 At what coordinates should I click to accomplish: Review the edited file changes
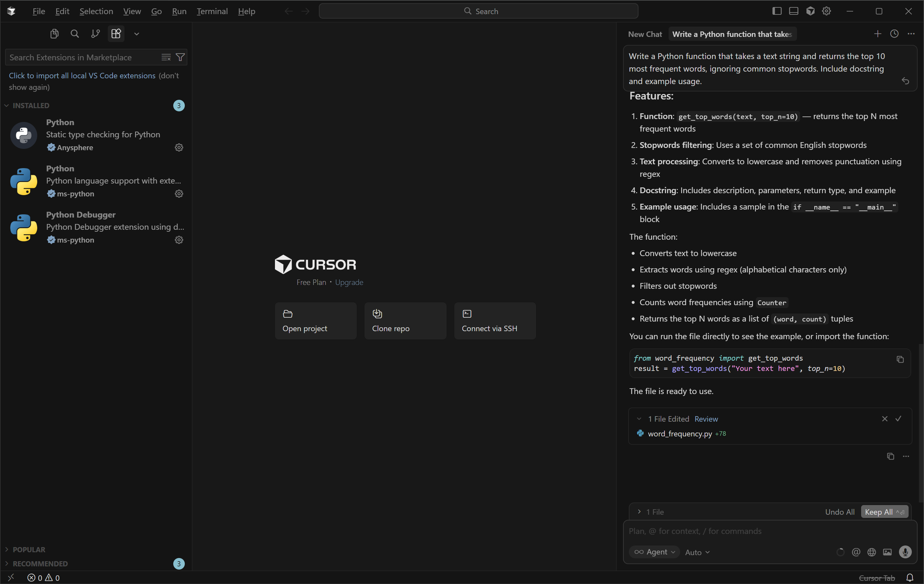tap(706, 419)
